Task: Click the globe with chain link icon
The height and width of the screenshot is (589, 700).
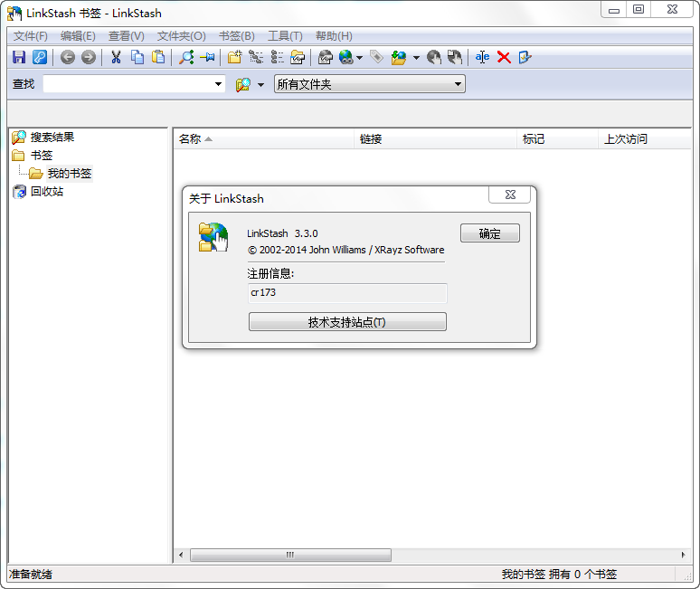Action: coord(346,57)
